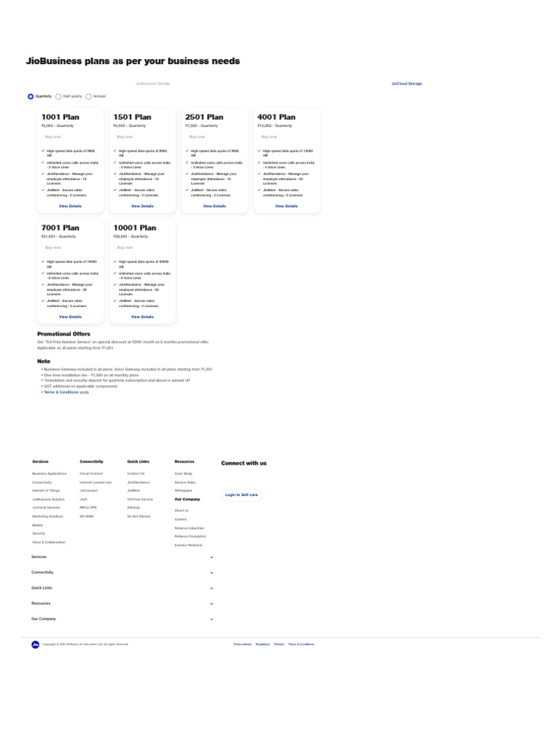Switch to the JioBusiness Bundle tab
The width and height of the screenshot is (560, 747).
pos(153,83)
